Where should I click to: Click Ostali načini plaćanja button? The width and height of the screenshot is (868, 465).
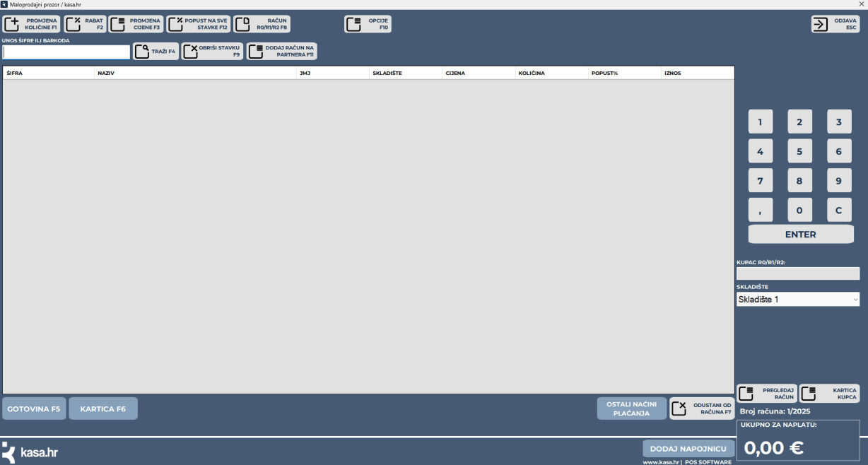click(632, 408)
